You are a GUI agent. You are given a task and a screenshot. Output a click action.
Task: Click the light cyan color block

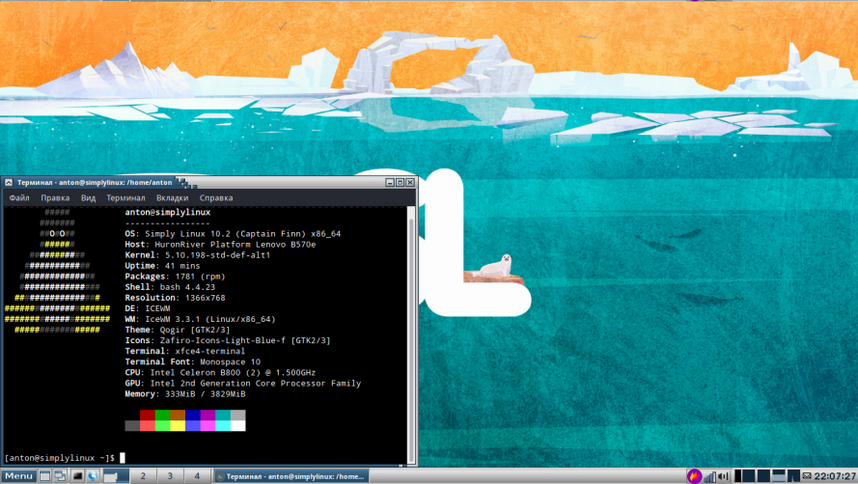click(x=223, y=425)
